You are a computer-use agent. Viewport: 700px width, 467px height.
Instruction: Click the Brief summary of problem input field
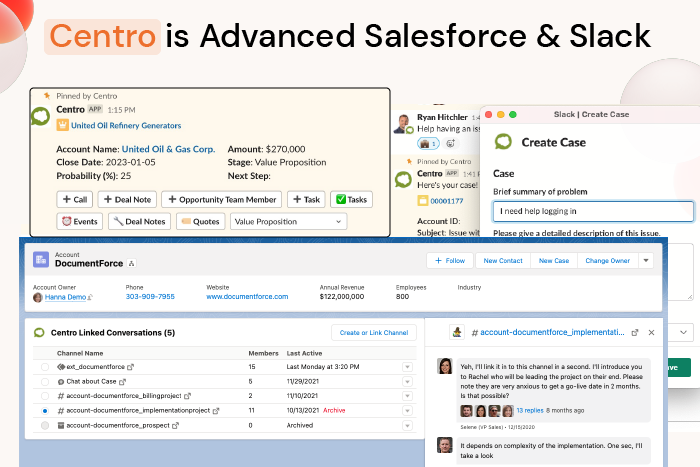593,211
